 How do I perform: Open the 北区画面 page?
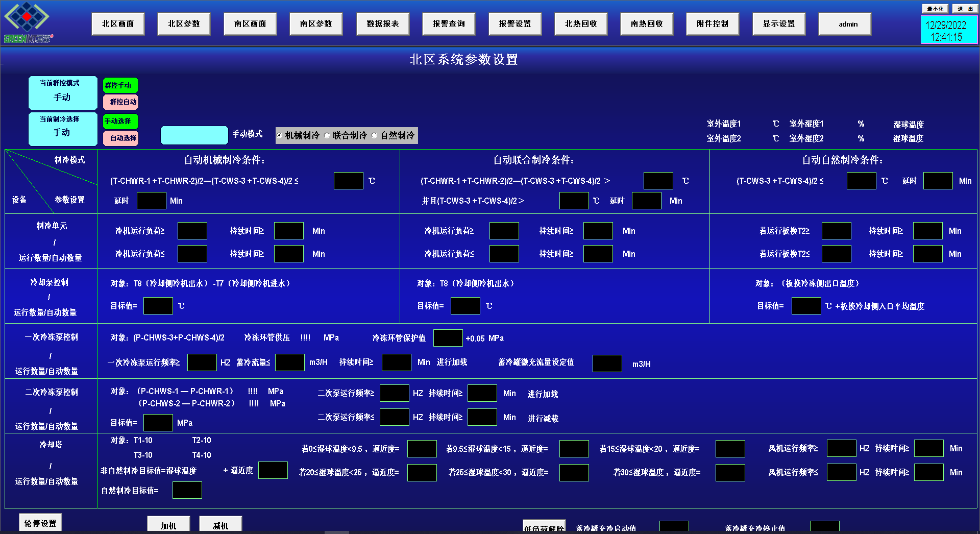(118, 24)
